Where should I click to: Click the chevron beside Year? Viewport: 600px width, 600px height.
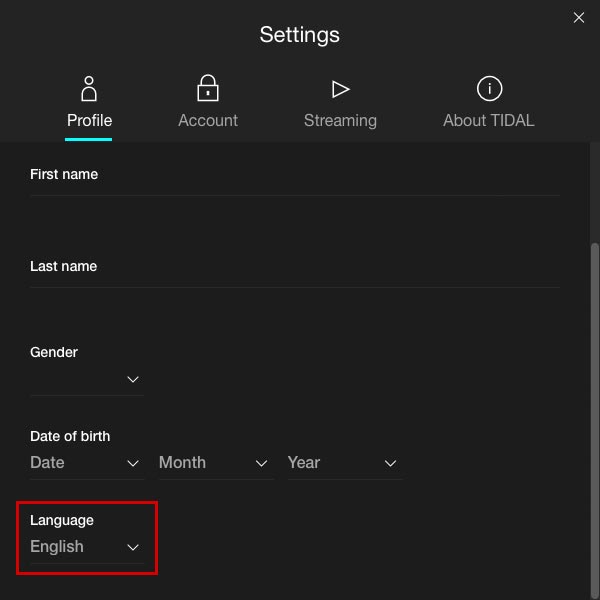pyautogui.click(x=390, y=464)
